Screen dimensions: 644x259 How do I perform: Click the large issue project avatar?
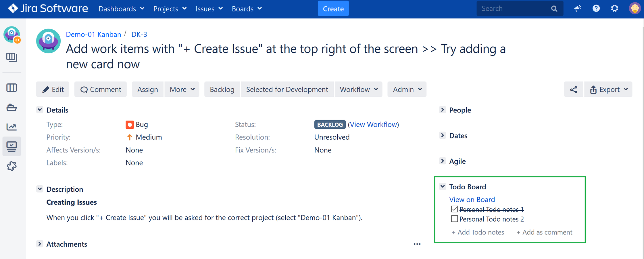coord(48,41)
